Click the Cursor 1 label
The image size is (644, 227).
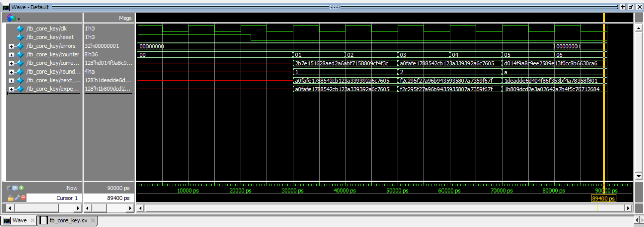pyautogui.click(x=67, y=198)
